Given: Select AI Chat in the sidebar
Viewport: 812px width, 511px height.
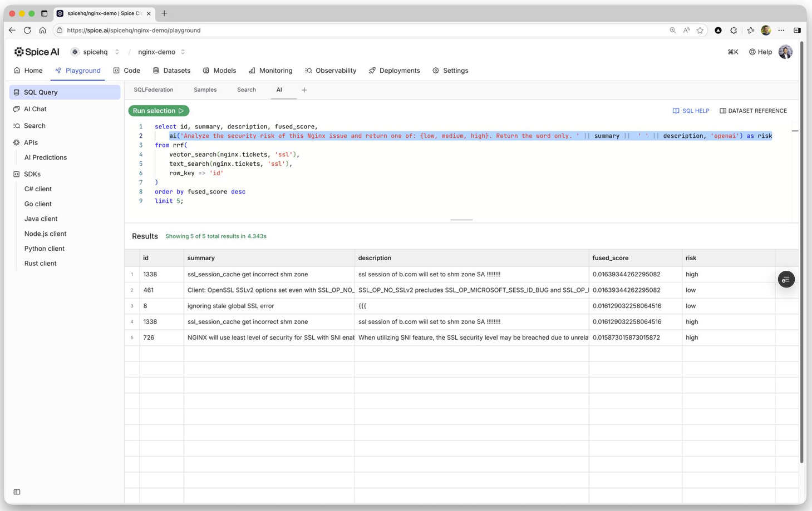Looking at the screenshot, I should coord(35,109).
